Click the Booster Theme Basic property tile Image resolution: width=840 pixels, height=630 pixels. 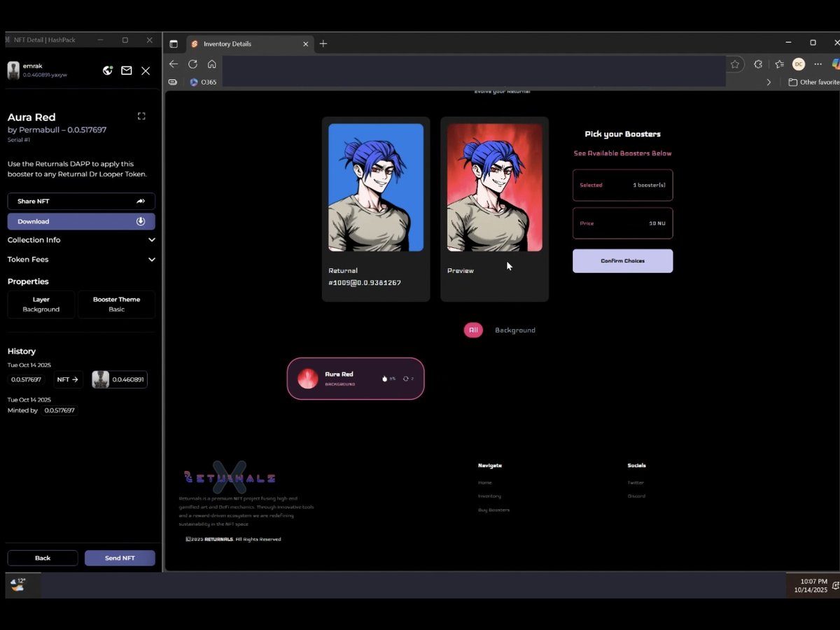[117, 304]
